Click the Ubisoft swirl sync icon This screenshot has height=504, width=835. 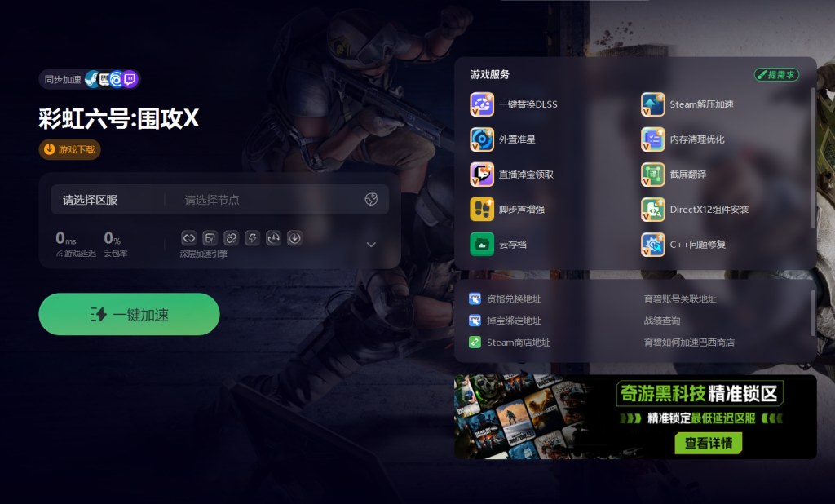(117, 79)
